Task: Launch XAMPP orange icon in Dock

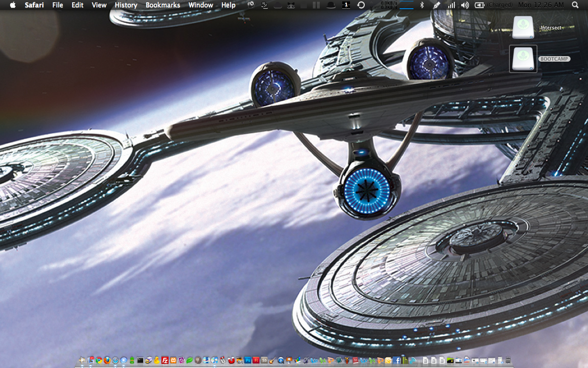Action: click(x=173, y=360)
